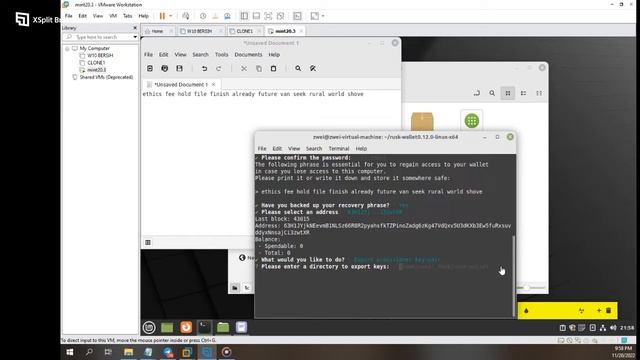The height and width of the screenshot is (360, 640).
Task: Switch file manager to compact view
Action: point(539,93)
